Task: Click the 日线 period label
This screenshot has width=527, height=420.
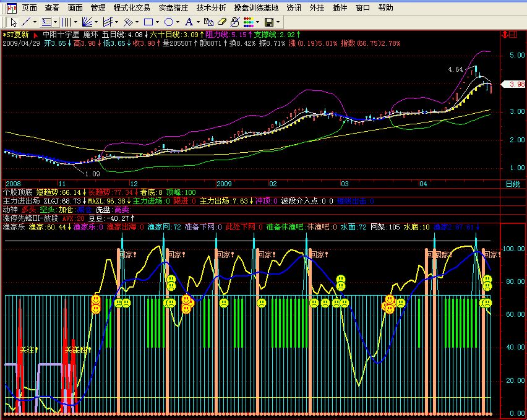Action: point(513,184)
